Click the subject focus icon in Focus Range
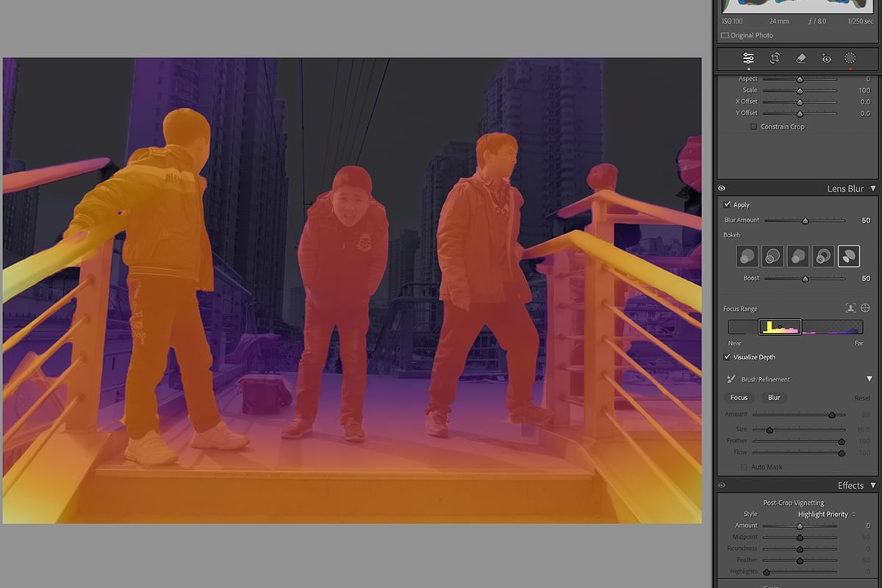The height and width of the screenshot is (588, 882). pyautogui.click(x=850, y=308)
